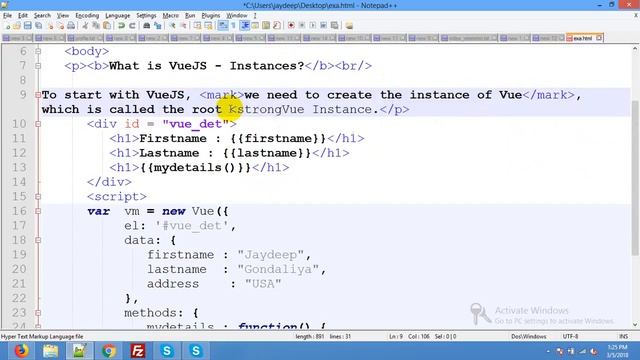This screenshot has width=640, height=360.
Task: Start macro recording with red Record icon
Action: [291, 26]
